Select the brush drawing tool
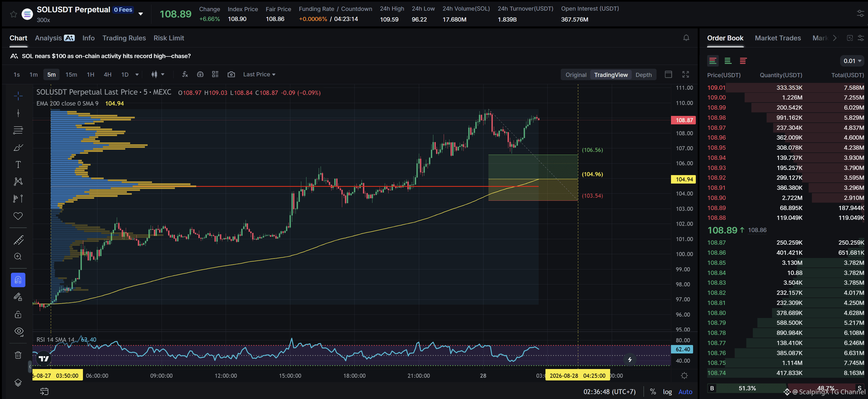Screen dimensions: 868x399 pos(18,148)
